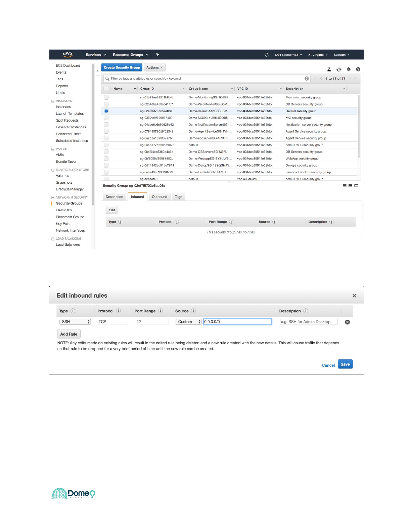Open Security Groups in the sidebar
The width and height of the screenshot is (411, 532).
69,204
